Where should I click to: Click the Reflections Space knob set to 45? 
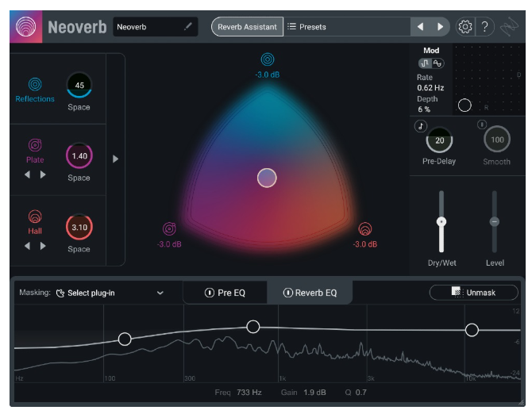79,85
